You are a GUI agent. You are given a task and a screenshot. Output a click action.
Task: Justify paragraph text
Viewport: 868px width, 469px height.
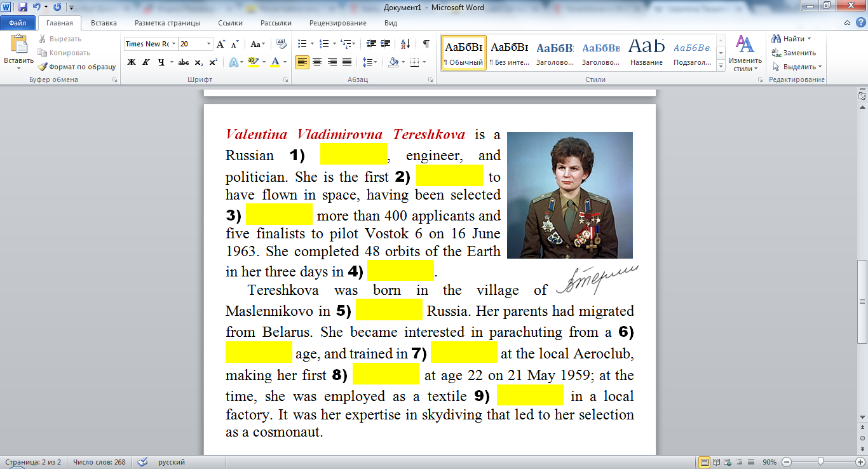tap(347, 62)
